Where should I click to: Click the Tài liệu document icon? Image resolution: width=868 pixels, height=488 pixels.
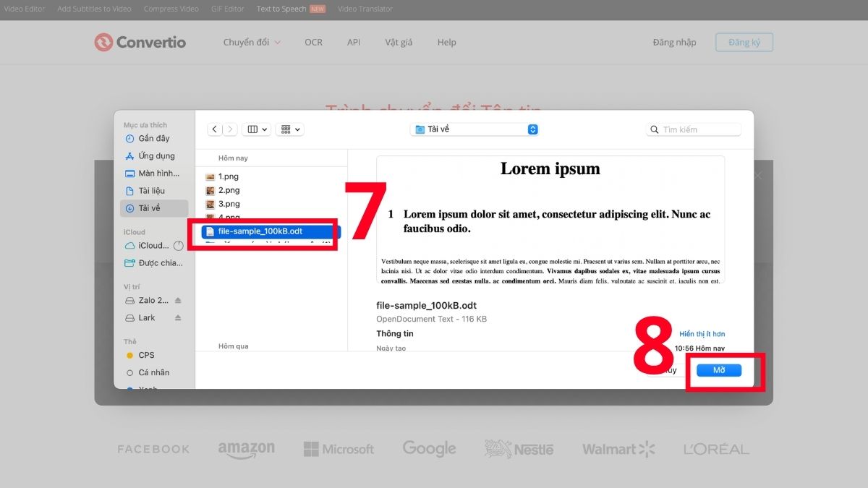129,191
